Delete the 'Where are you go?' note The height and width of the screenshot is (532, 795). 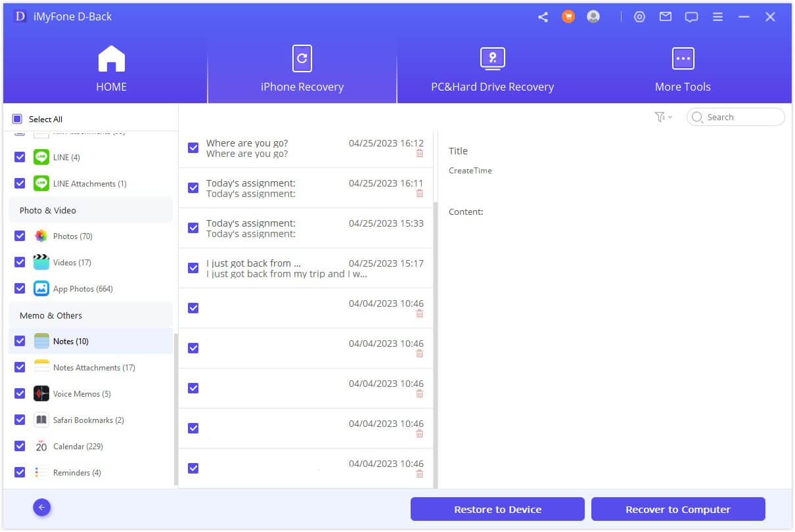click(x=419, y=154)
